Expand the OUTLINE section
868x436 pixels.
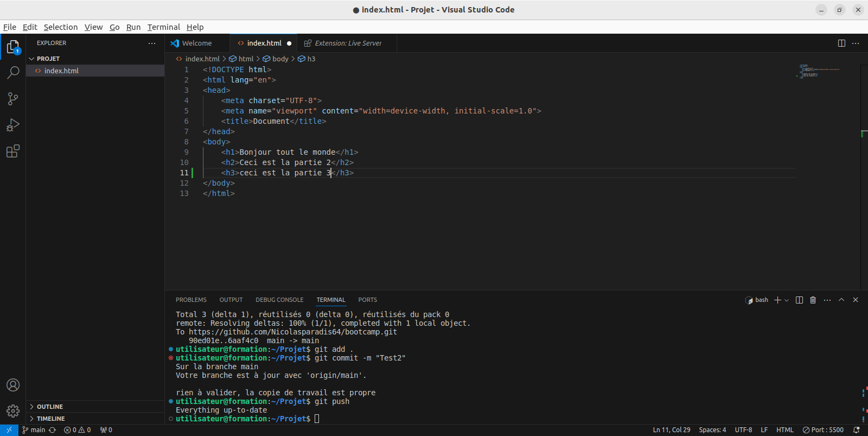click(x=95, y=407)
